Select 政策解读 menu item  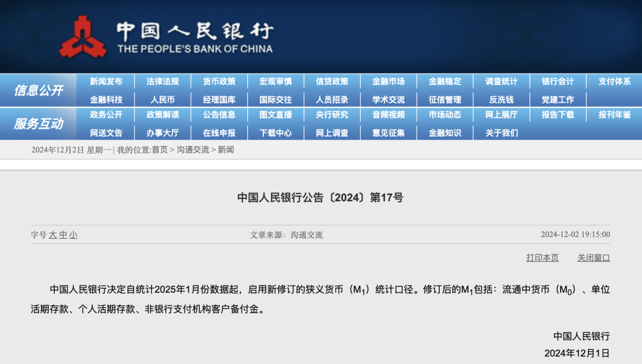pyautogui.click(x=162, y=115)
